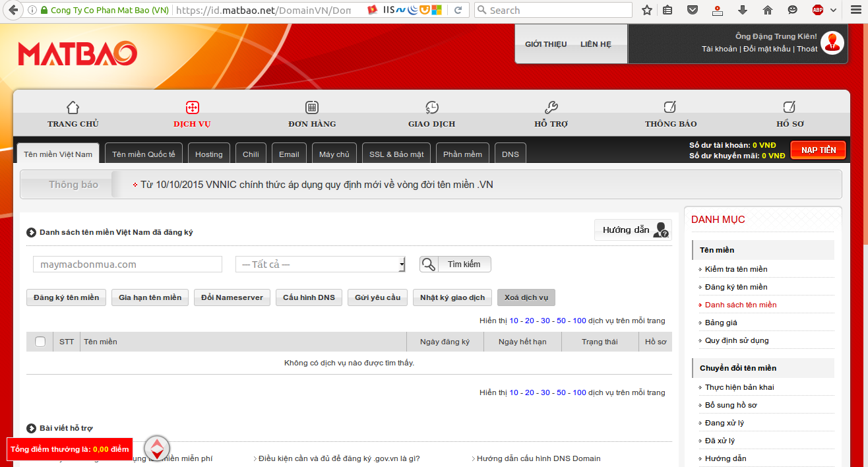Click the Gửi yêu cầu button
The height and width of the screenshot is (467, 868).
[x=378, y=297]
